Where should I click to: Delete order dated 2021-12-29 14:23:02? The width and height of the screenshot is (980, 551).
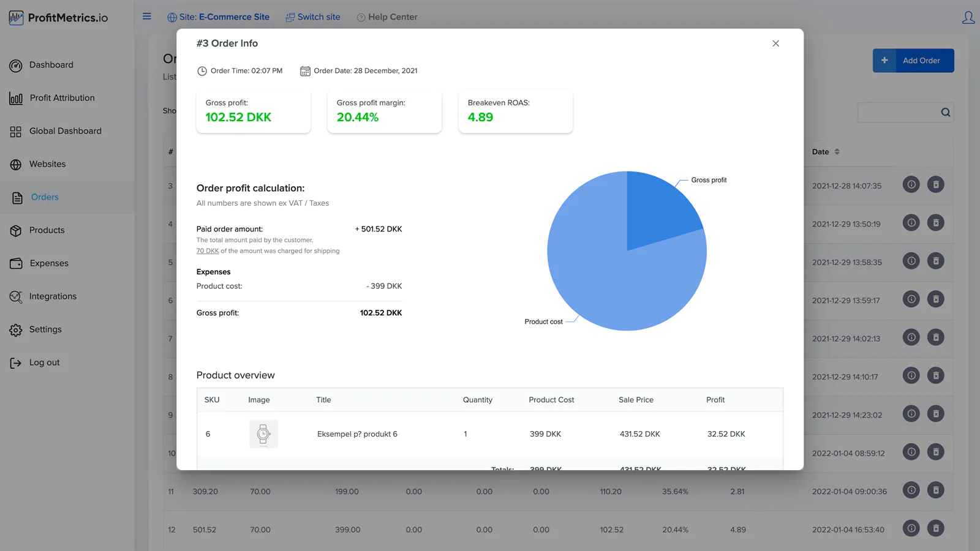[x=936, y=414]
